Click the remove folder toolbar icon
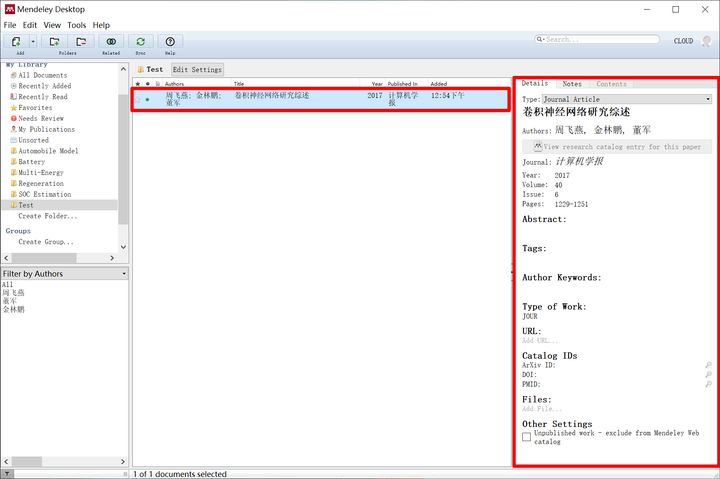Viewport: 720px width, 479px height. 81,42
